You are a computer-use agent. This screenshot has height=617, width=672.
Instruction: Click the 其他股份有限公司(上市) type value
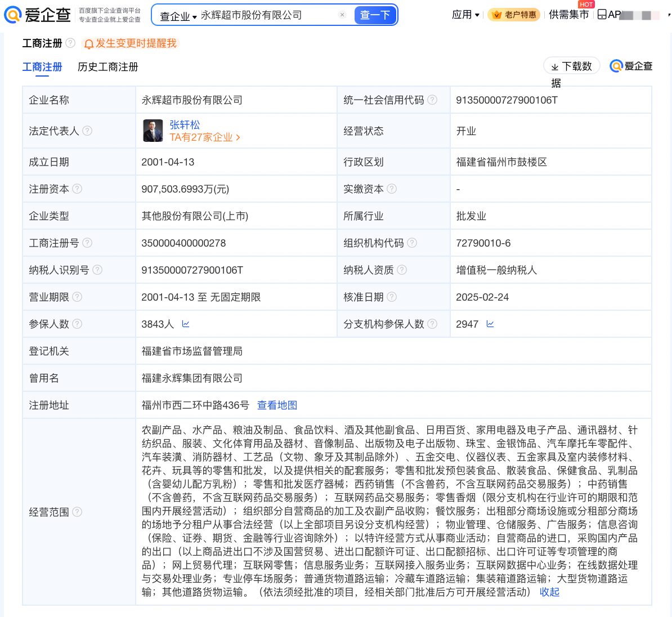coord(195,216)
